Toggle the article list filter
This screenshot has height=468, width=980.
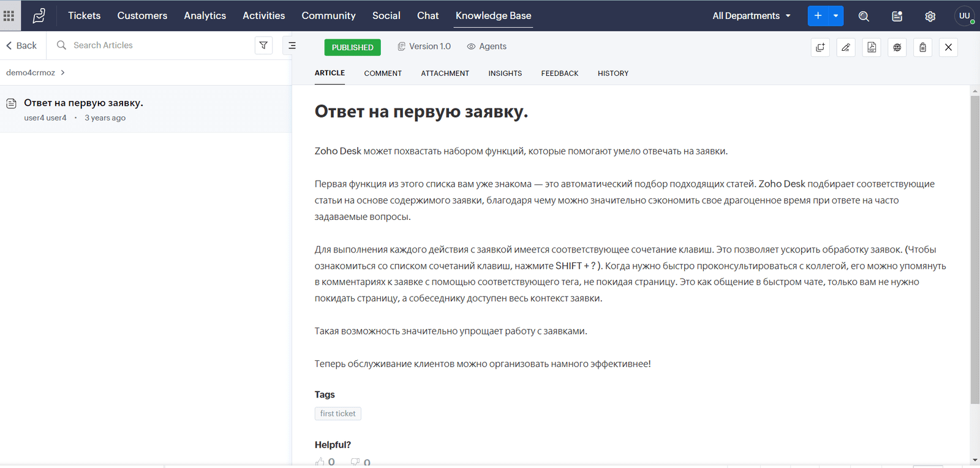pos(263,45)
